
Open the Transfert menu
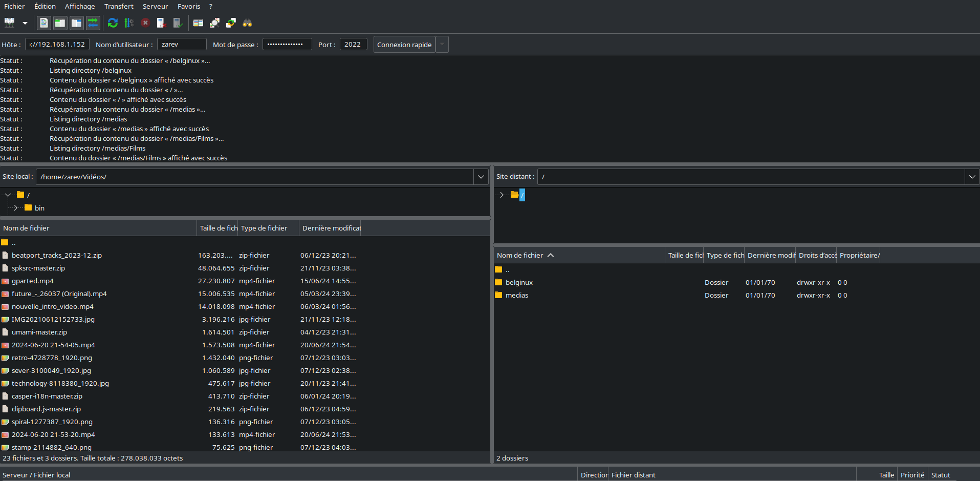coord(119,6)
